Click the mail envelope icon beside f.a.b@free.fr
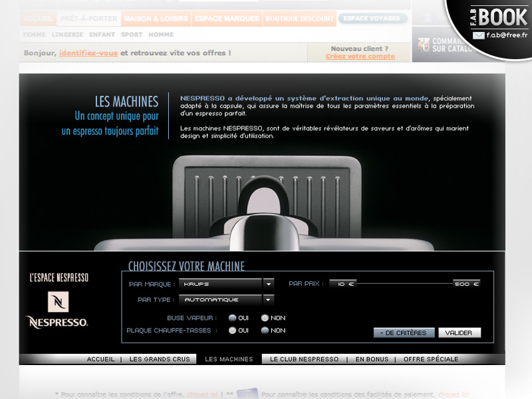532x399 pixels. click(x=478, y=35)
